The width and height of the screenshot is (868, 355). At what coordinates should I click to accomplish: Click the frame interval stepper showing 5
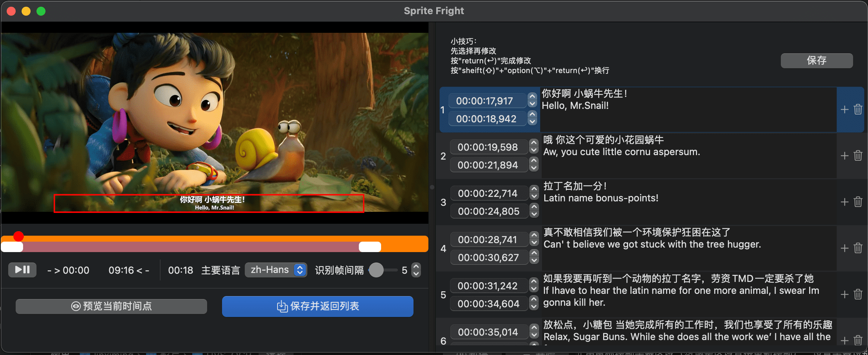pos(416,270)
